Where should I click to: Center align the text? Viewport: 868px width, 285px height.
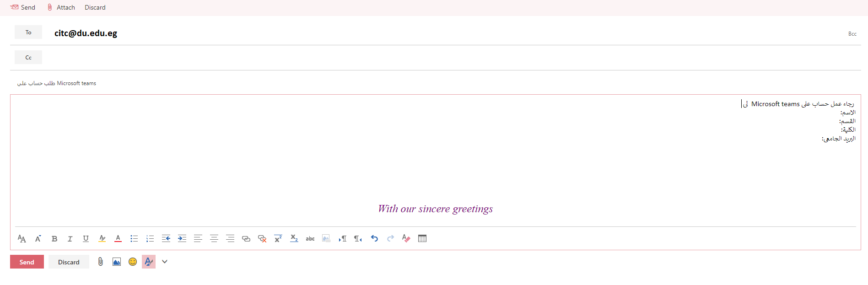point(214,238)
